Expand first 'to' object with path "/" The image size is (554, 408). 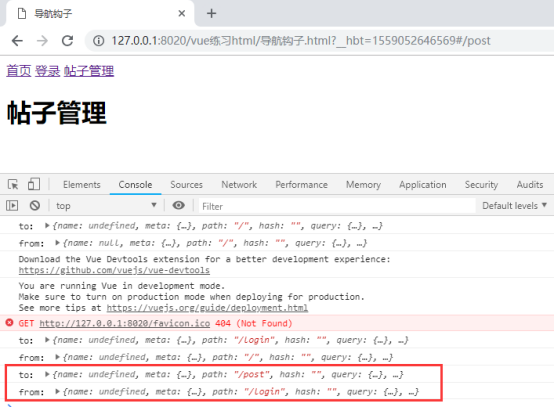coord(47,226)
